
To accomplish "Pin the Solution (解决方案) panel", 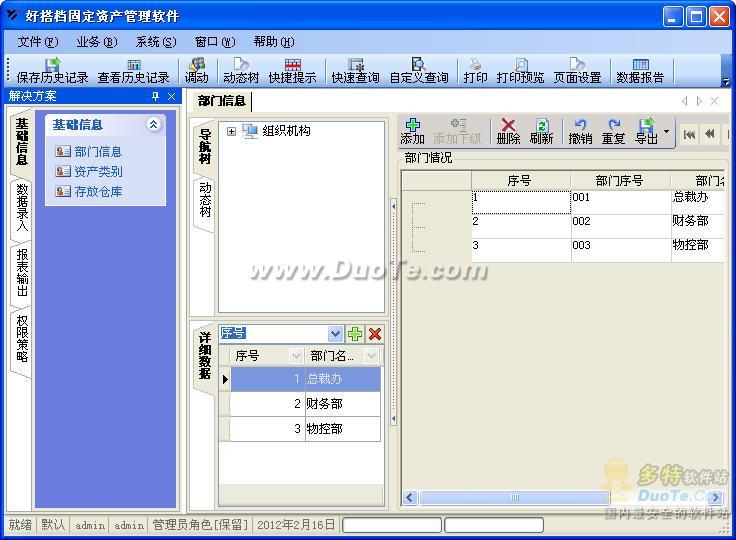I will point(155,96).
